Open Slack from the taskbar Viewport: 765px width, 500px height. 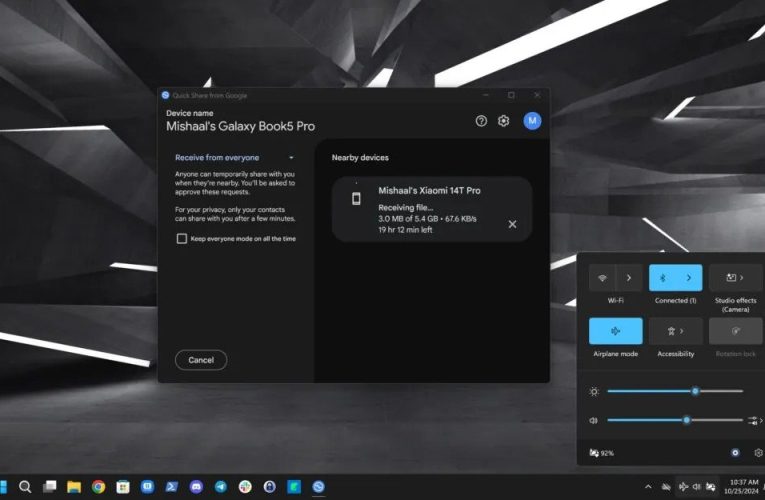tap(245, 486)
